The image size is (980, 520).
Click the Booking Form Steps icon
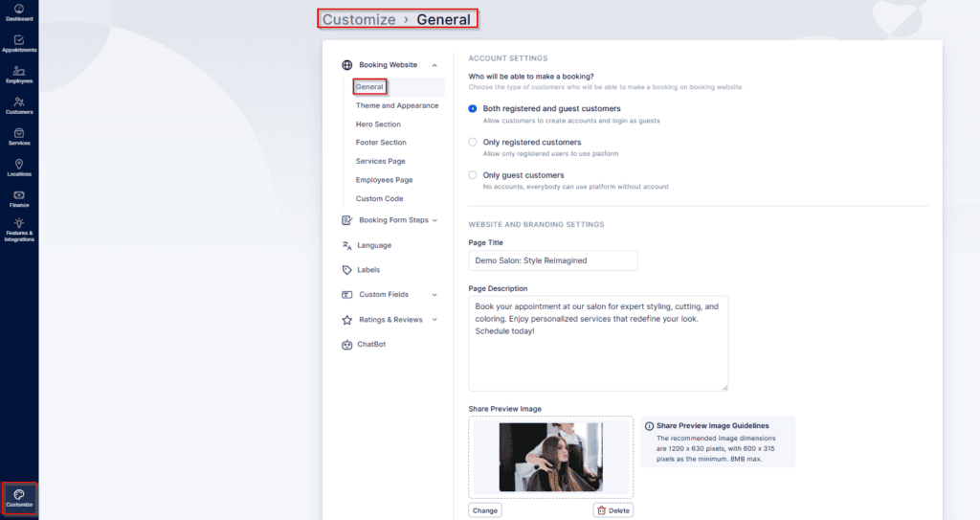point(346,220)
